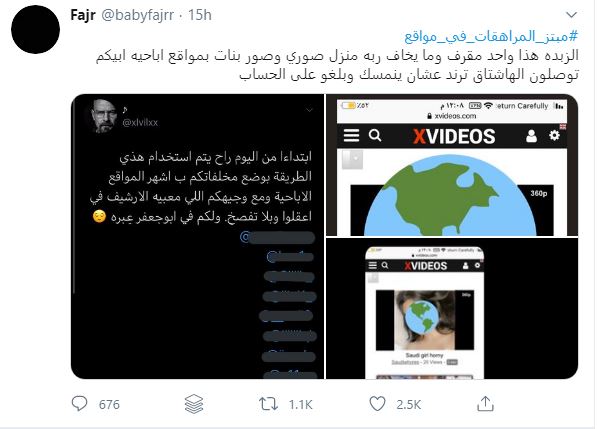Open the @babyfajrr handle link
The image size is (598, 429).
click(x=137, y=15)
